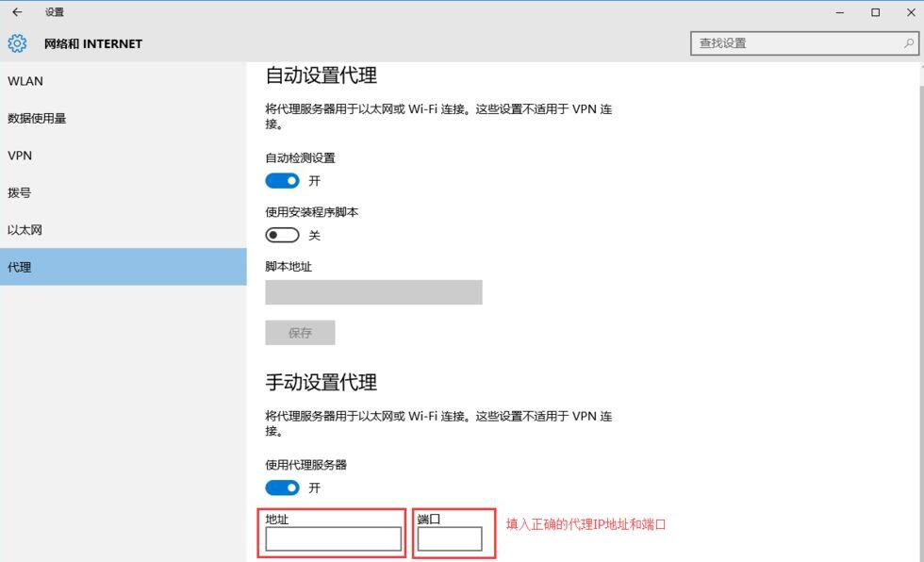Screen dimensions: 924x562
Task: Enable the 使用安装程序脚本 toggle
Action: [x=283, y=235]
